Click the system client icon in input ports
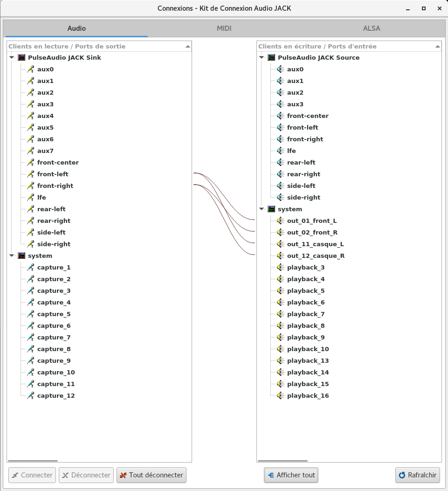The height and width of the screenshot is (491, 448). tap(271, 209)
